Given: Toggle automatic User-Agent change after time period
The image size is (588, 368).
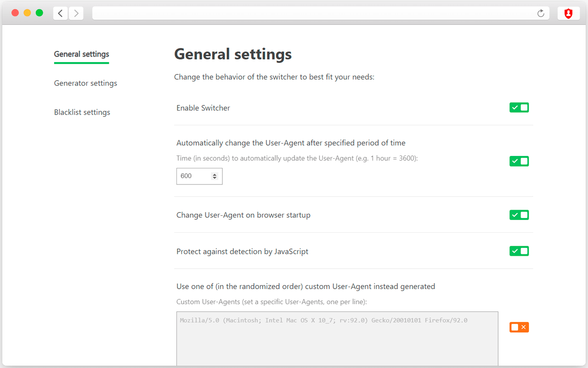Looking at the screenshot, I should 519,161.
